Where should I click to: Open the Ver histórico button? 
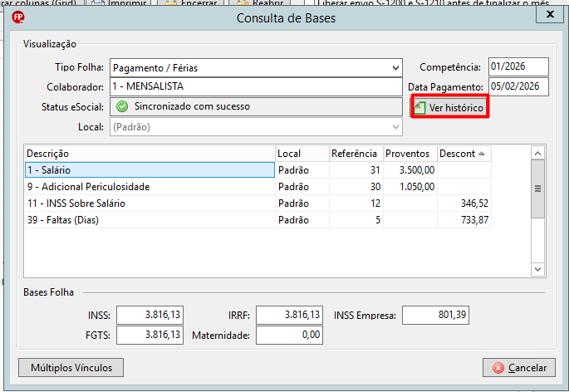[449, 107]
